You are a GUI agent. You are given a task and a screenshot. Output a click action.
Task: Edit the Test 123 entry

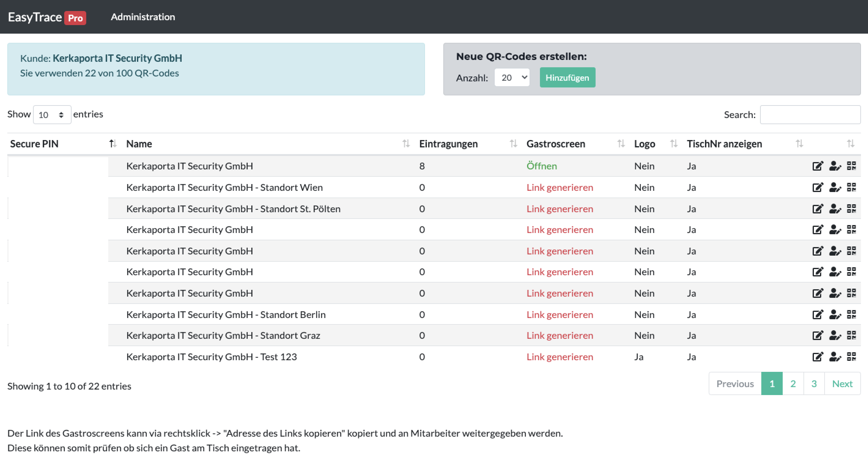coord(818,357)
